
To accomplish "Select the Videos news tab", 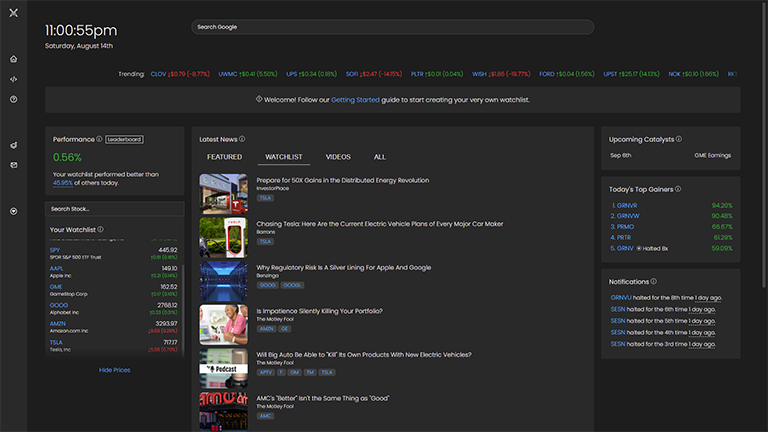I will [338, 157].
